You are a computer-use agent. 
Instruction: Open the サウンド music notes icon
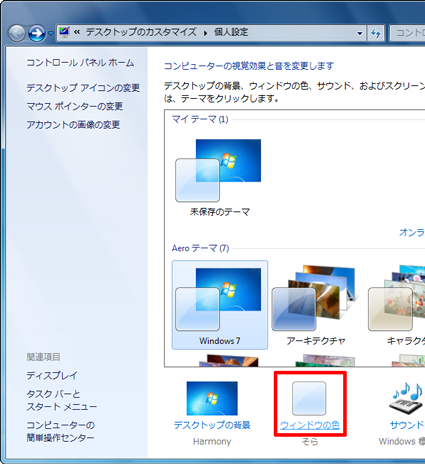tap(407, 398)
